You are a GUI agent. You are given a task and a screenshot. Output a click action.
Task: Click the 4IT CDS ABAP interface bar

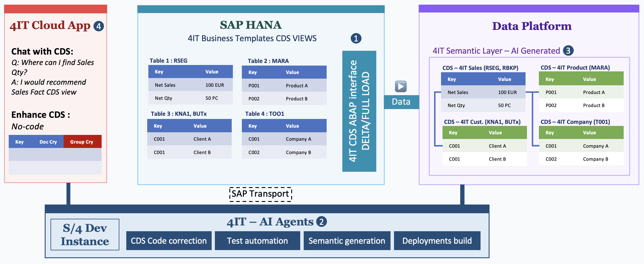click(359, 111)
